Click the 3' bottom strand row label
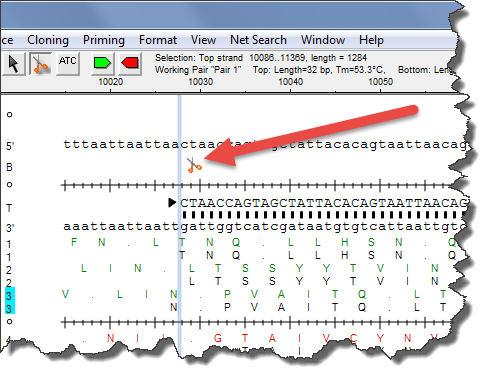This screenshot has height=382, width=494. coord(10,228)
